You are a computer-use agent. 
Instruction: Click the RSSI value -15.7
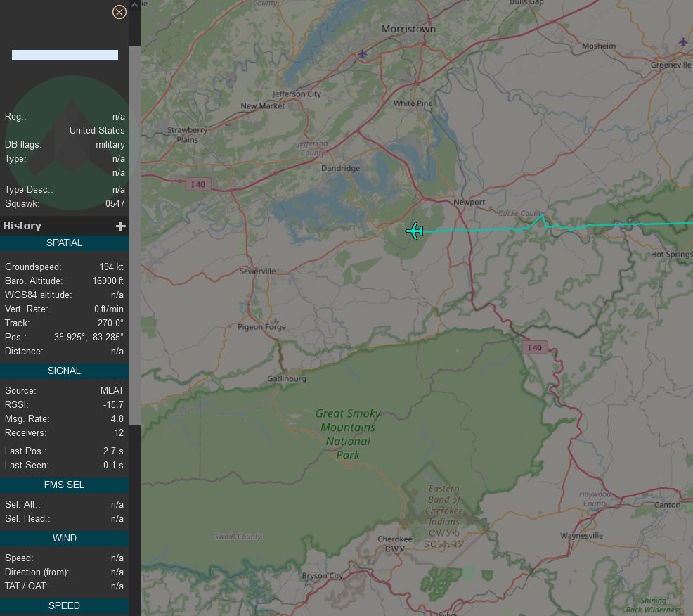pos(113,404)
